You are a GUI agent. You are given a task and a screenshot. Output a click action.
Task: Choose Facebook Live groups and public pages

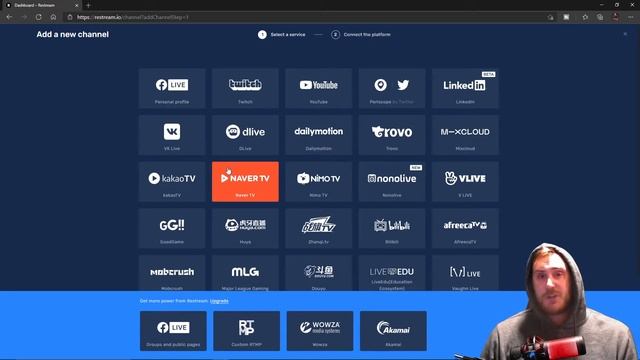pos(173,331)
